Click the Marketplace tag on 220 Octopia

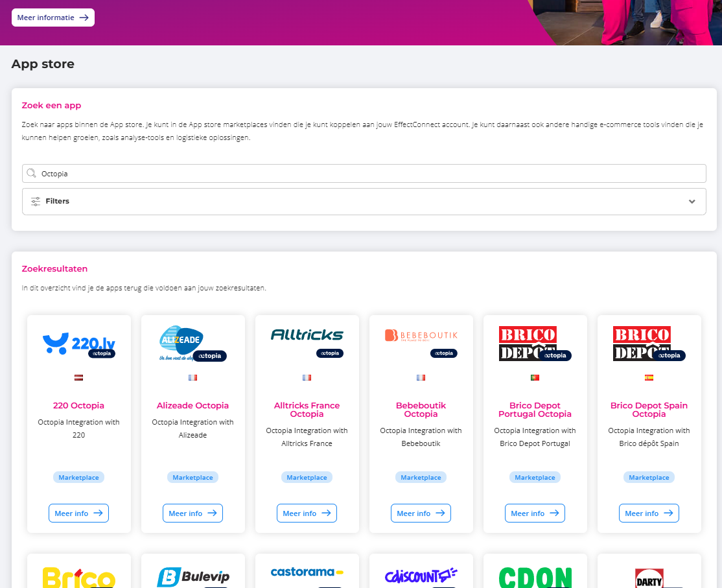click(78, 478)
